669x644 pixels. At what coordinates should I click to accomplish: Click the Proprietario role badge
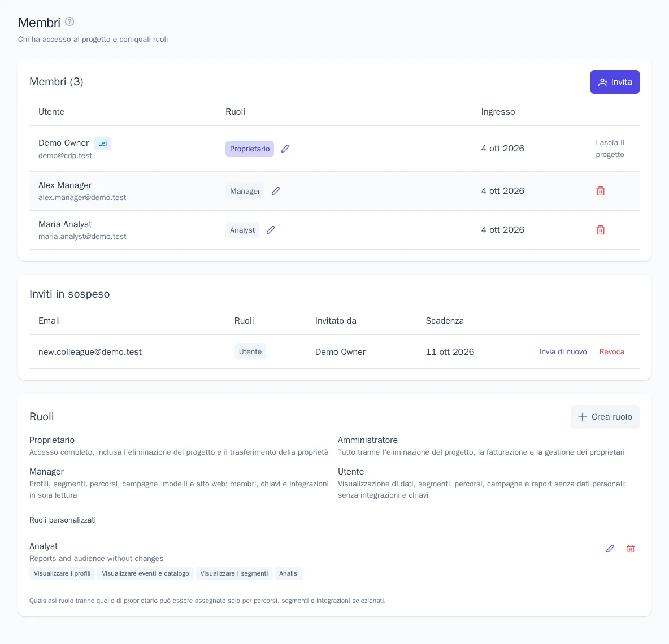pos(250,149)
